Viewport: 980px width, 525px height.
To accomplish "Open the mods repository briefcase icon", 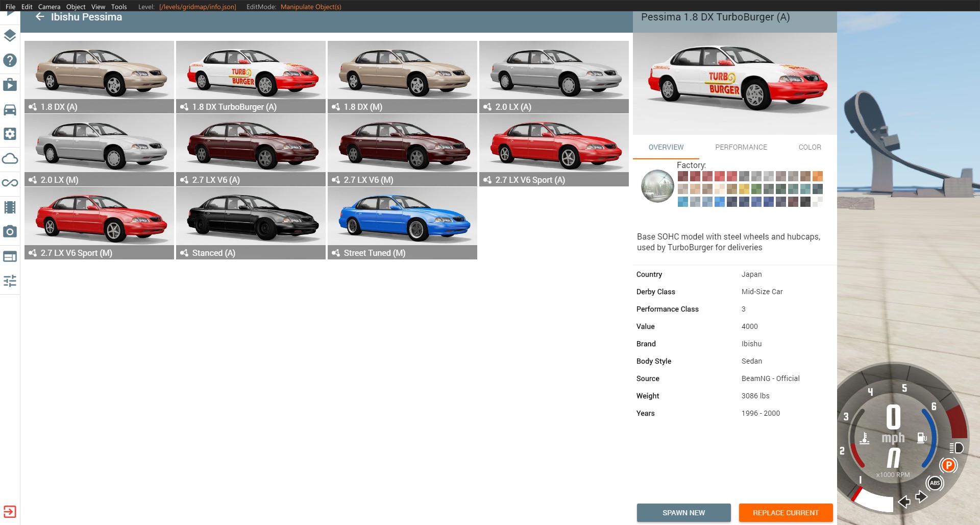I will (x=10, y=85).
